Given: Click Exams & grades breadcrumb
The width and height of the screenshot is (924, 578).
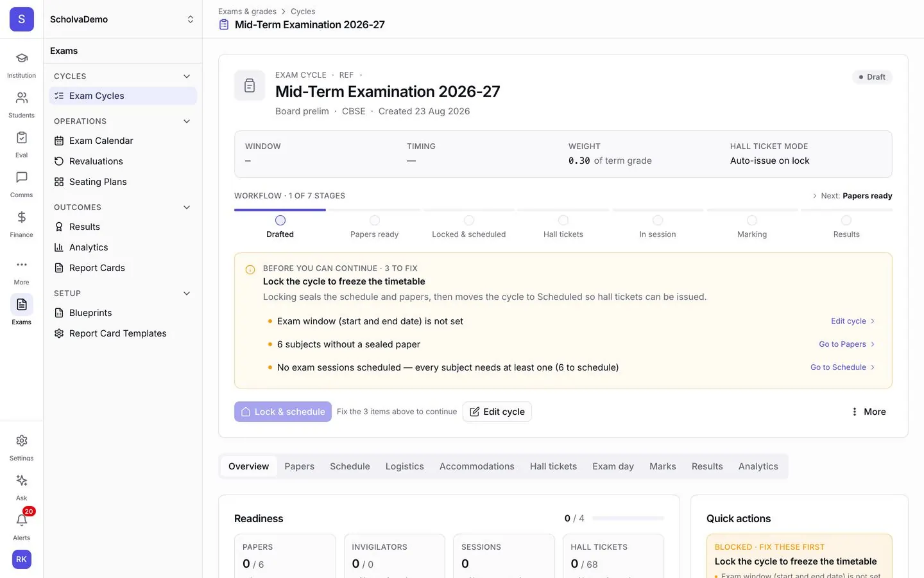Looking at the screenshot, I should tap(247, 12).
